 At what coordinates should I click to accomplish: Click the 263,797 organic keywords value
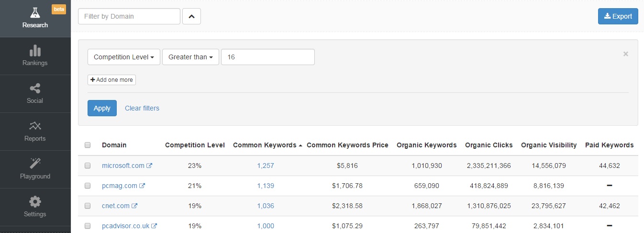(427, 226)
